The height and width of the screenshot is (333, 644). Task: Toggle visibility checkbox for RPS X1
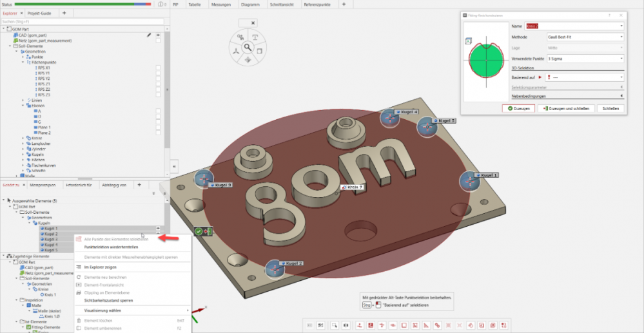pyautogui.click(x=158, y=68)
